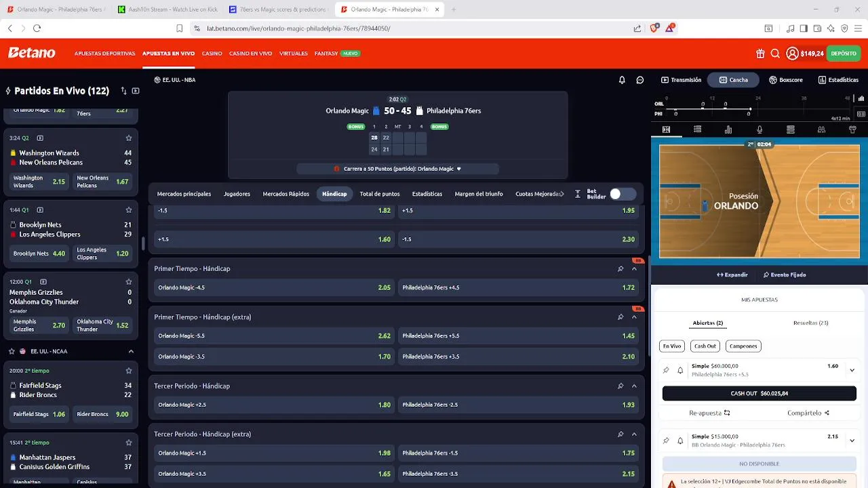Click the sort arrows beside Partidos En Vivo
The width and height of the screenshot is (868, 488).
click(x=123, y=91)
